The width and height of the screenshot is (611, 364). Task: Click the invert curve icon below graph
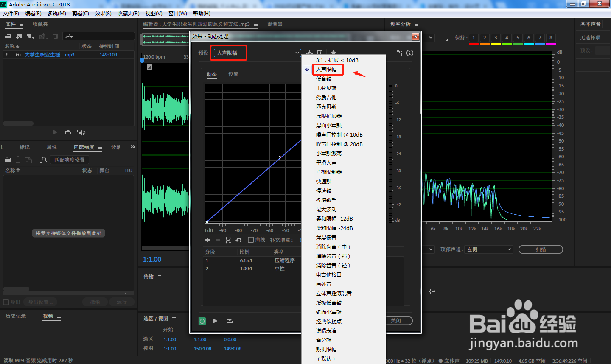228,240
